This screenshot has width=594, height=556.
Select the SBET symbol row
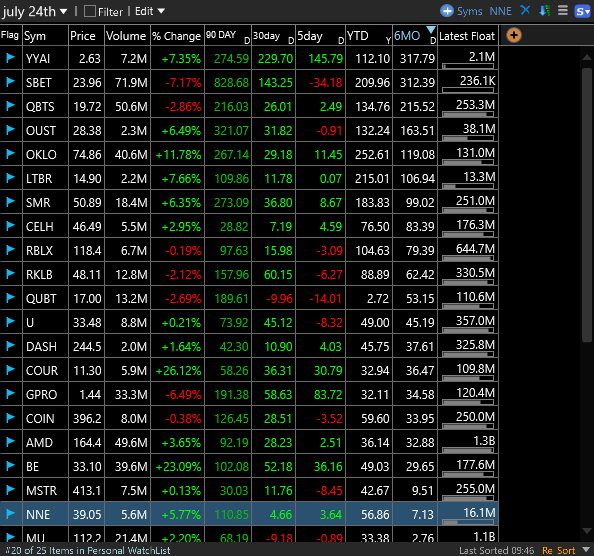pyautogui.click(x=249, y=82)
